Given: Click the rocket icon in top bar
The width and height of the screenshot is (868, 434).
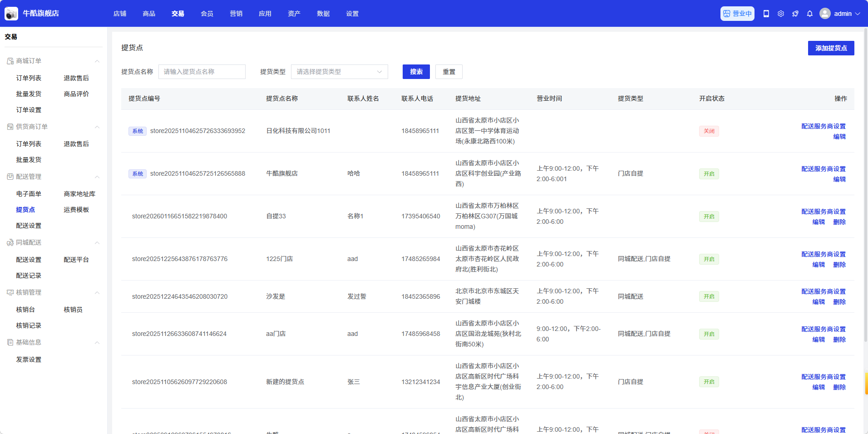Looking at the screenshot, I should [795, 14].
